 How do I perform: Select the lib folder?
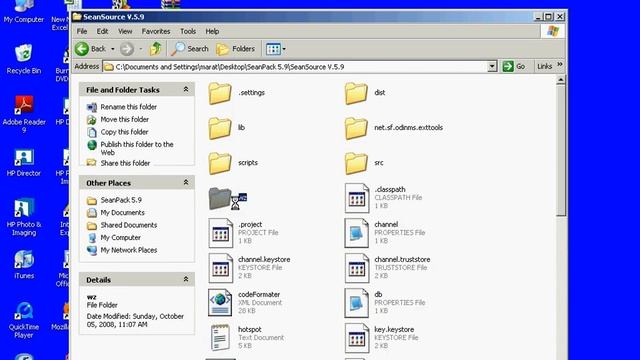[x=220, y=128]
